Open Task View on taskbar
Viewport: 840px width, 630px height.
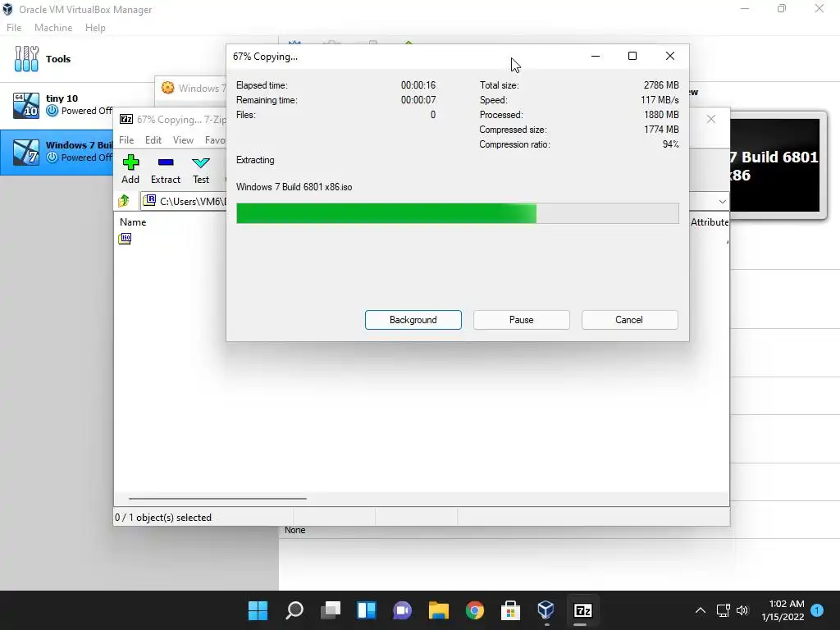(331, 610)
